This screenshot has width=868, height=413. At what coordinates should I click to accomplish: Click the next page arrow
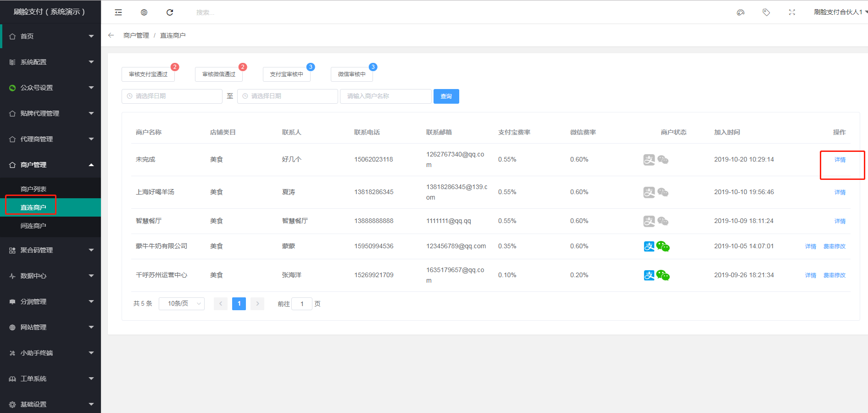(257, 304)
